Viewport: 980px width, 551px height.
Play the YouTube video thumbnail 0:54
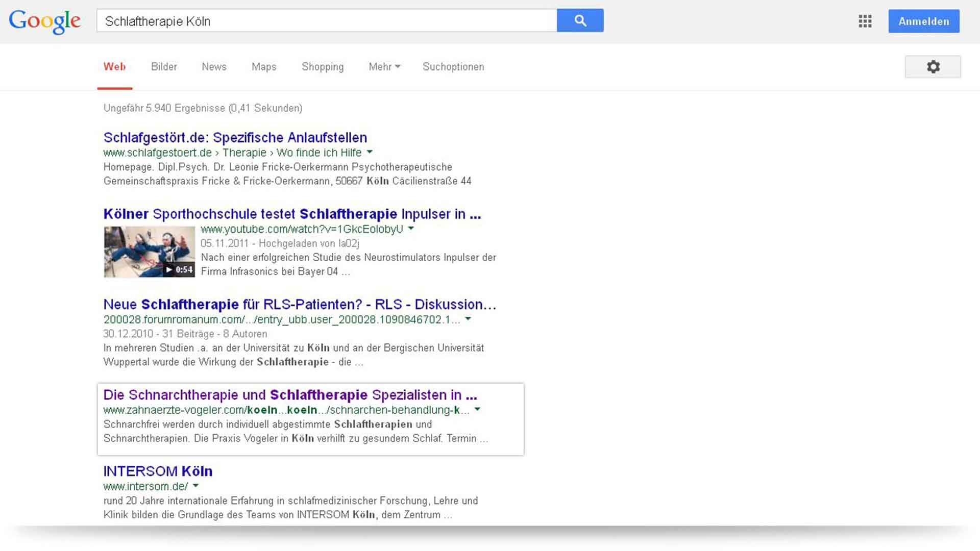pos(150,252)
